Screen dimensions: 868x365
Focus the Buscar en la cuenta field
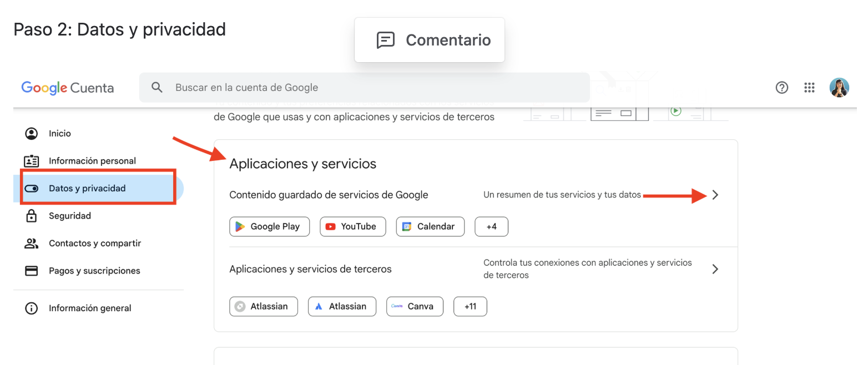tap(365, 88)
